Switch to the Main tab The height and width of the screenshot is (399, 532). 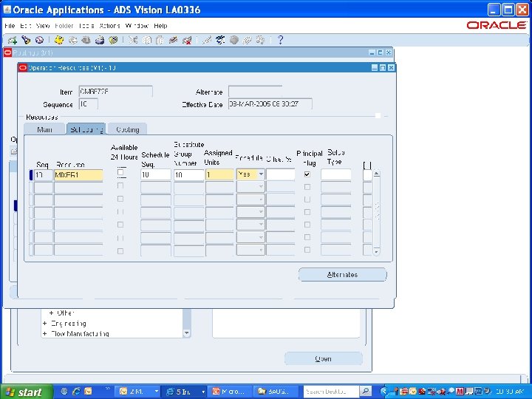[x=44, y=129]
